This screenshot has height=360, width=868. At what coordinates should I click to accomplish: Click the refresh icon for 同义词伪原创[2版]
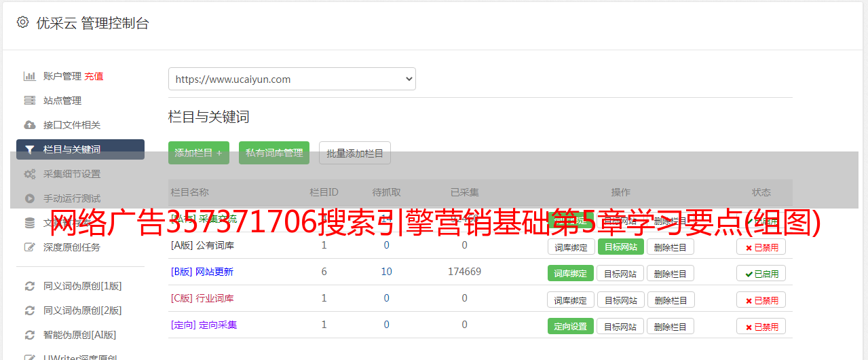tap(29, 310)
